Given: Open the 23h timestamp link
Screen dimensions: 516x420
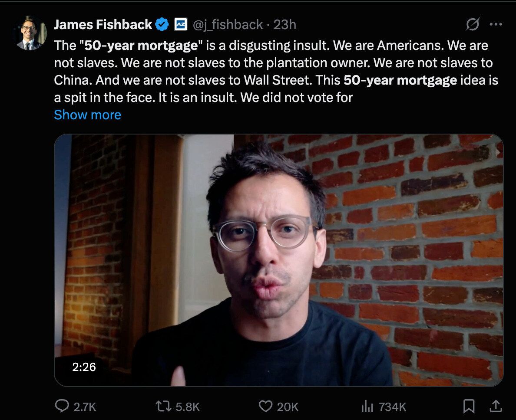Looking at the screenshot, I should tap(285, 25).
